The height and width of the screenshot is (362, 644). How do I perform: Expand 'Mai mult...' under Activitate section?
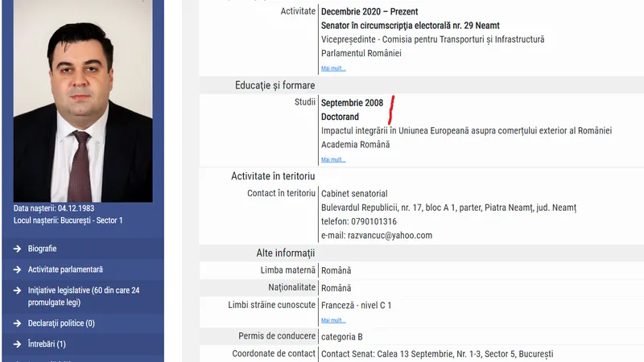pyautogui.click(x=333, y=68)
